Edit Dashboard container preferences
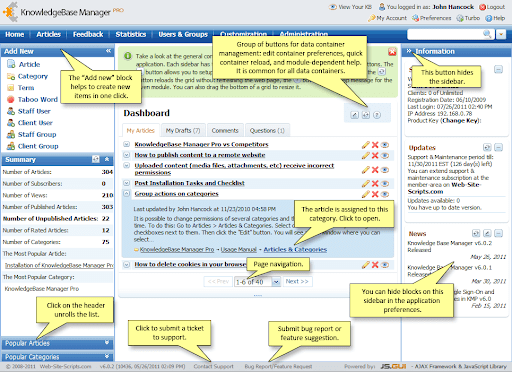512x372 pixels. pos(354,115)
